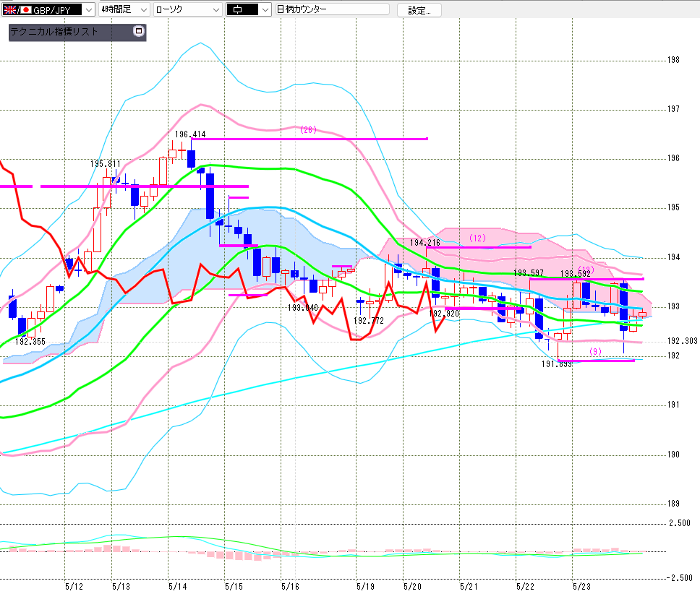The height and width of the screenshot is (594, 700).
Task: Select the 192.920 price label
Action: tap(444, 314)
